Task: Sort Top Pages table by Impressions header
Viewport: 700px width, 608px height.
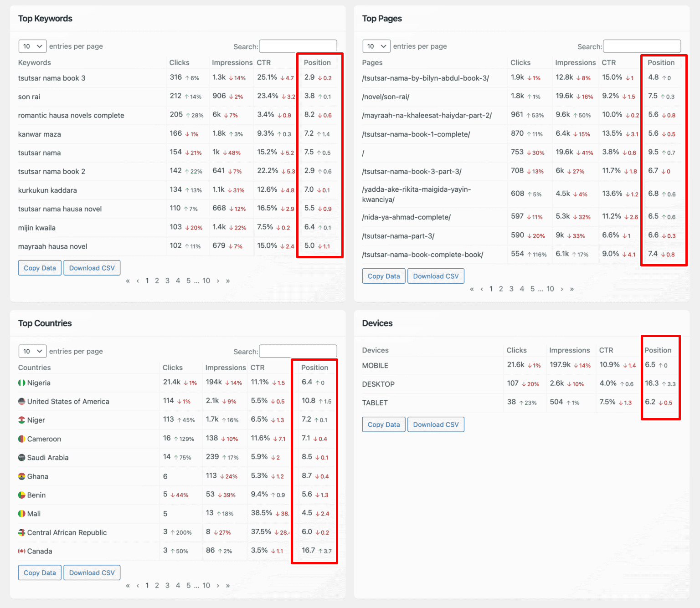Action: tap(575, 62)
